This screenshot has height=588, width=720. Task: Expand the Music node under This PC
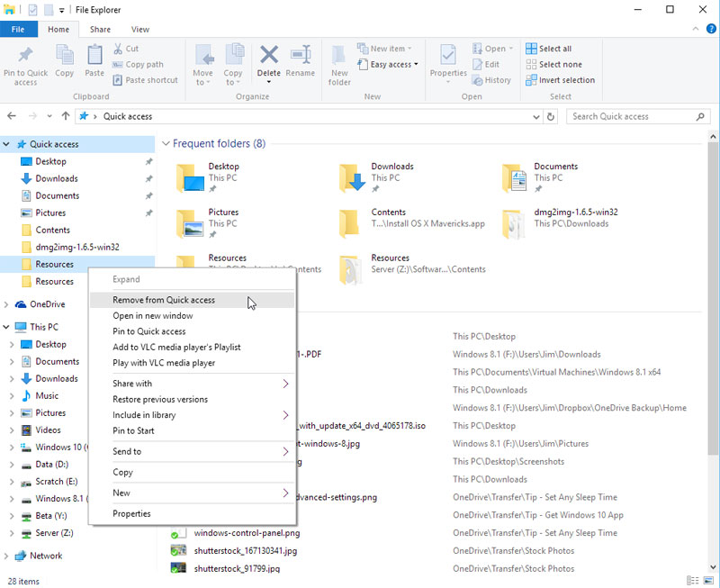pos(12,396)
